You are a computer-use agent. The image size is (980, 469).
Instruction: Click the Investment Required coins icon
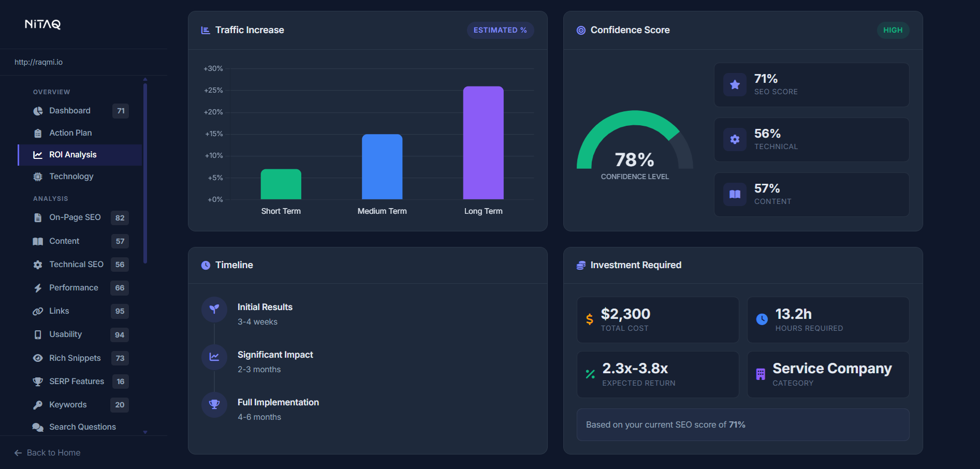[x=581, y=265]
